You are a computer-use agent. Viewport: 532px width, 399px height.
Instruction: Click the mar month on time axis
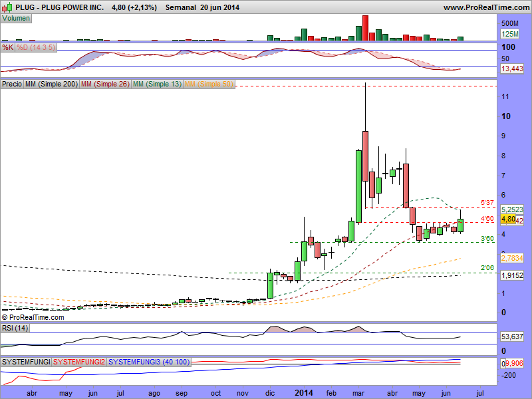[358, 393]
